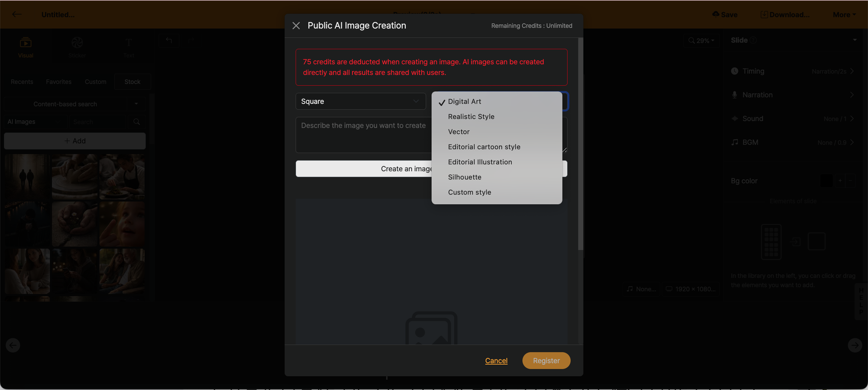Expand the Square aspect ratio dropdown

pos(361,101)
